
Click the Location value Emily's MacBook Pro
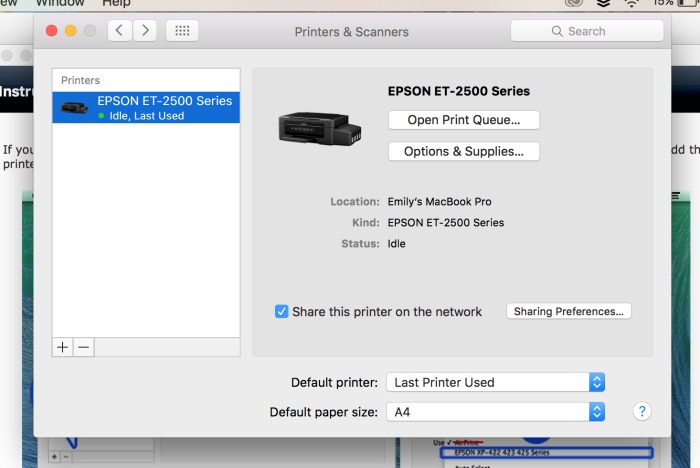point(439,202)
